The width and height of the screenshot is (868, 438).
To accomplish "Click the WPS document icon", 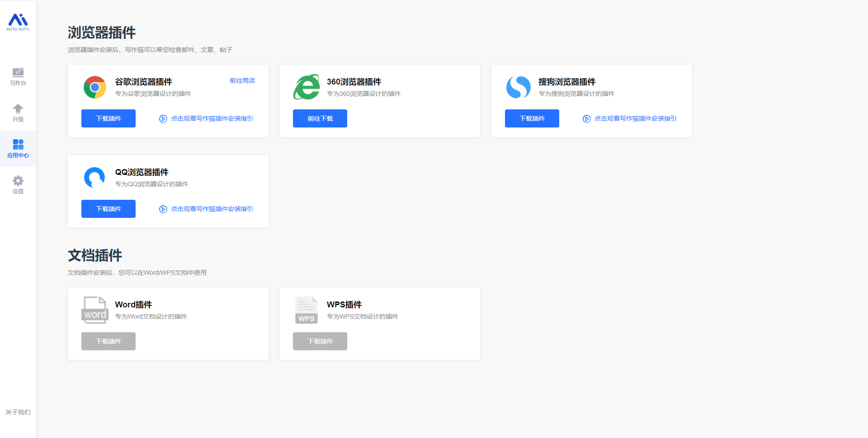I will pyautogui.click(x=307, y=310).
